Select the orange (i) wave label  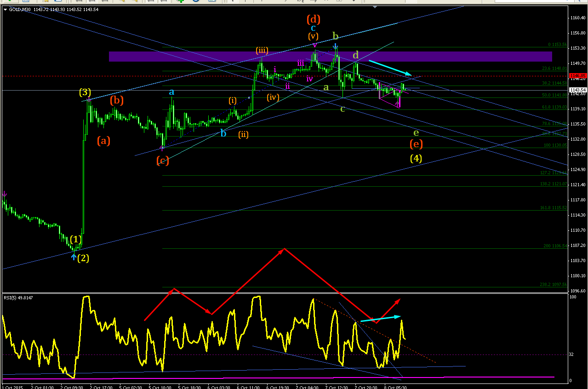[x=233, y=100]
